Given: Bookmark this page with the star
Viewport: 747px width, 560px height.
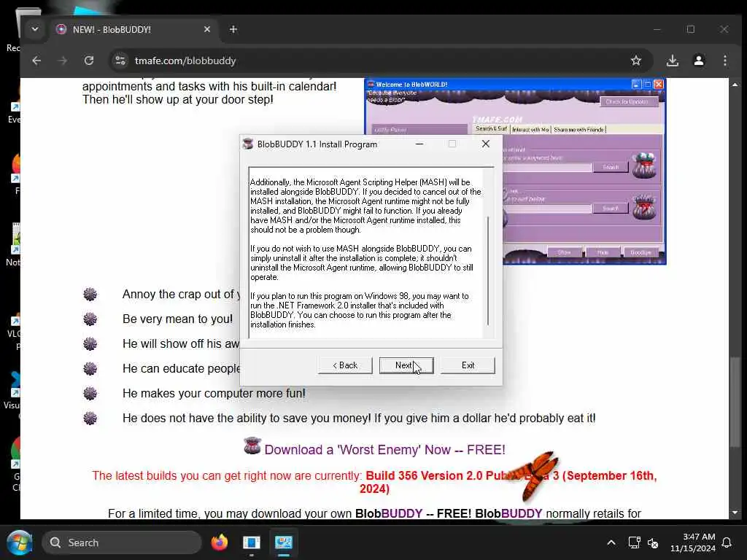Looking at the screenshot, I should 636,61.
